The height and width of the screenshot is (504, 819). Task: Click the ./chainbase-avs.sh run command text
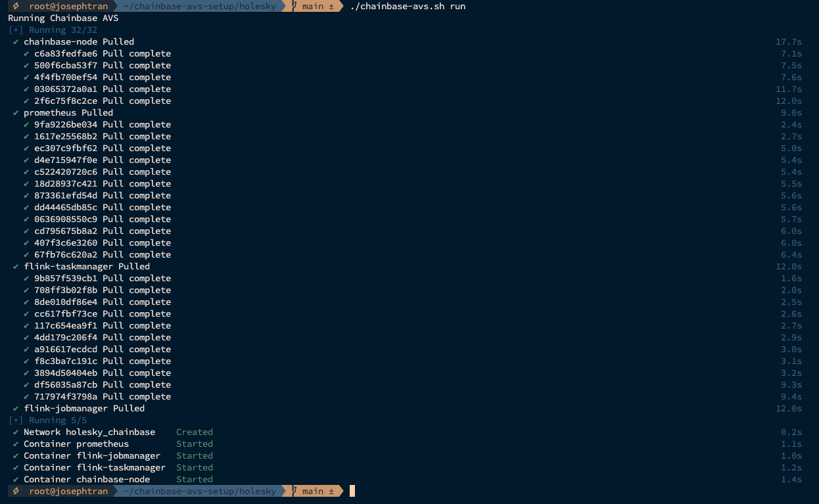pos(408,6)
